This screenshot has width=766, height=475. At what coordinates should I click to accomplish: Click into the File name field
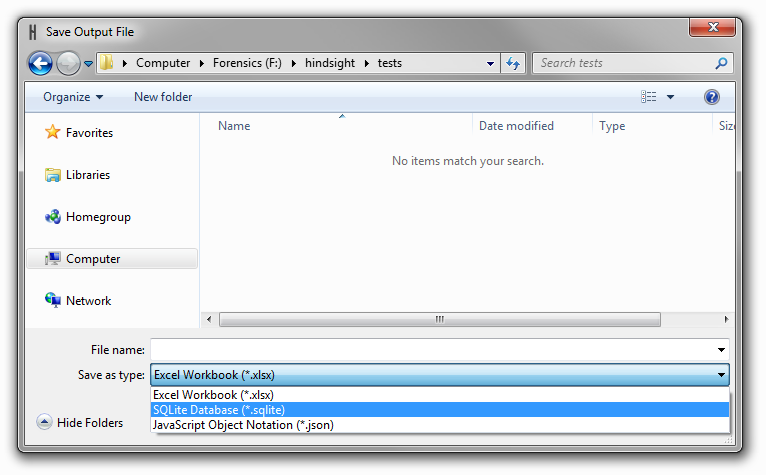point(435,350)
